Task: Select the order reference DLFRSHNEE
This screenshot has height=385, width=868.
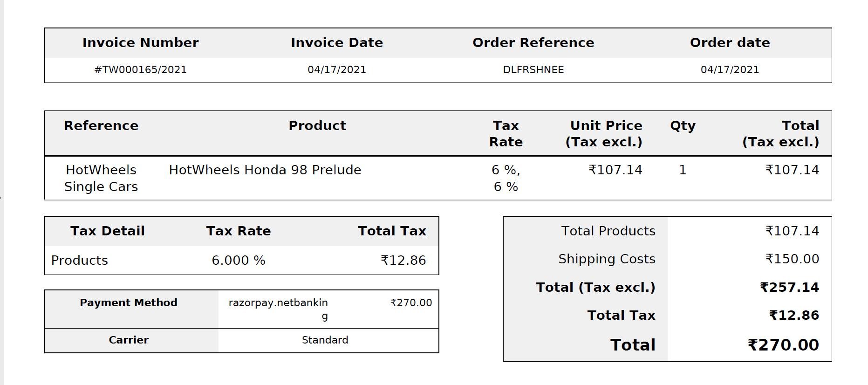Action: click(533, 70)
